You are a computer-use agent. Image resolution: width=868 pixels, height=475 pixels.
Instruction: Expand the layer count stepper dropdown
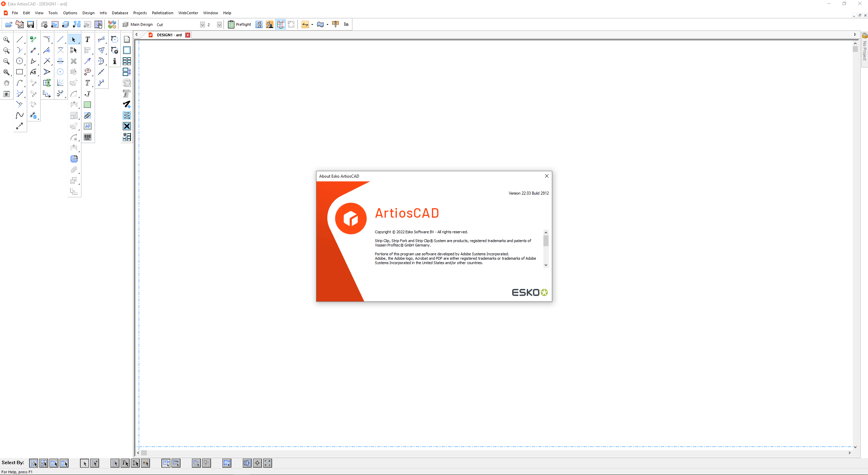click(219, 24)
